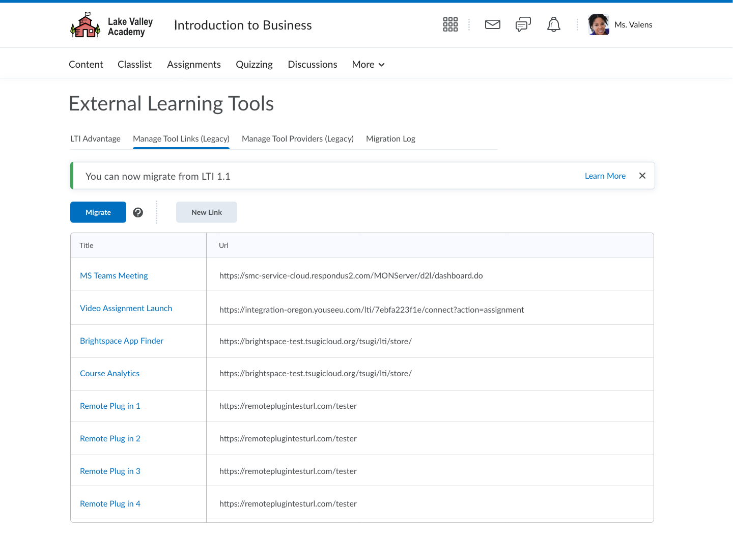Select the Manage Tool Links (Legacy) tab

click(x=181, y=138)
